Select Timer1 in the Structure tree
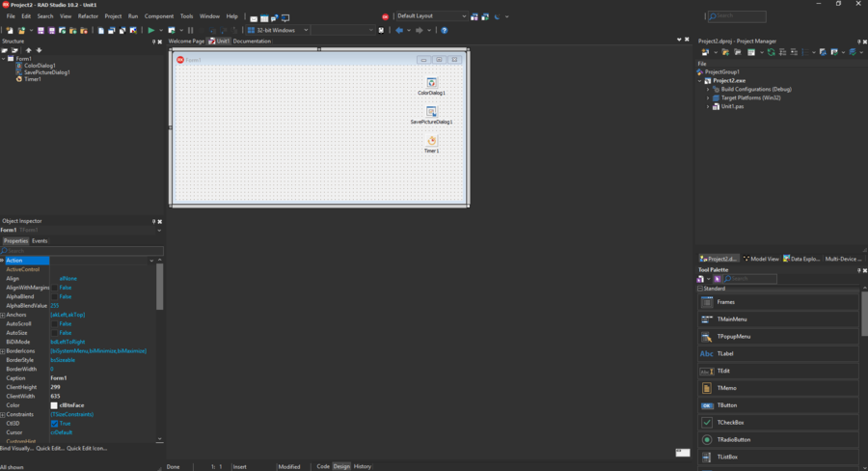The height and width of the screenshot is (471, 868). pyautogui.click(x=32, y=79)
